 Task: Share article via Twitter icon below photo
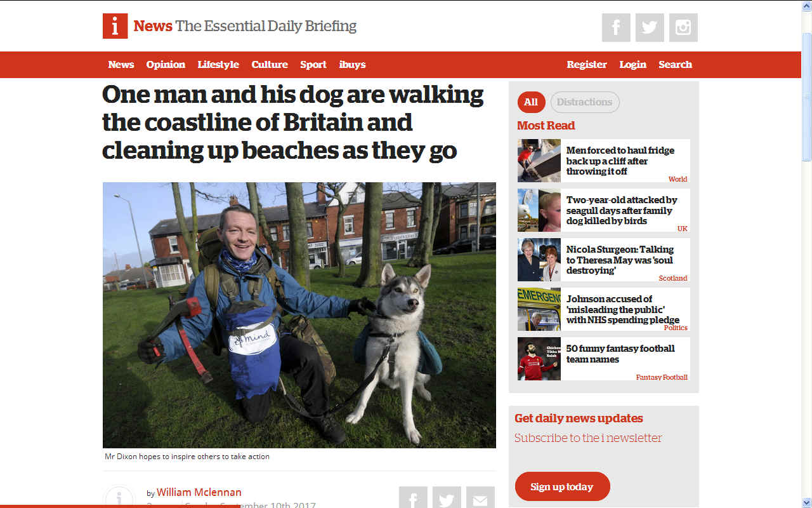pos(447,497)
